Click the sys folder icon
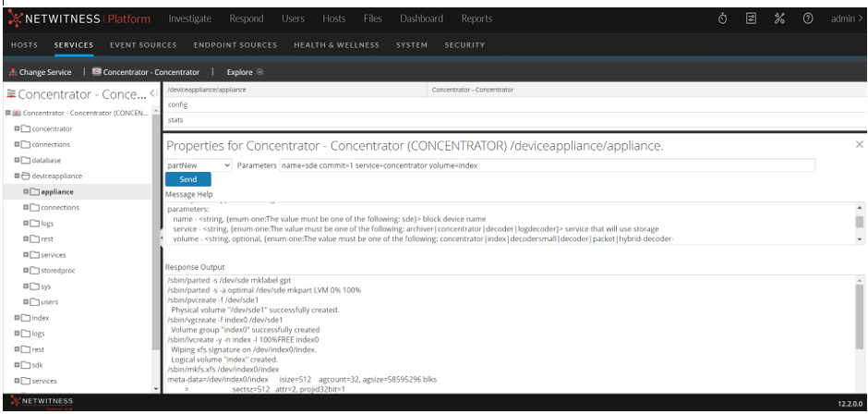 [34, 286]
